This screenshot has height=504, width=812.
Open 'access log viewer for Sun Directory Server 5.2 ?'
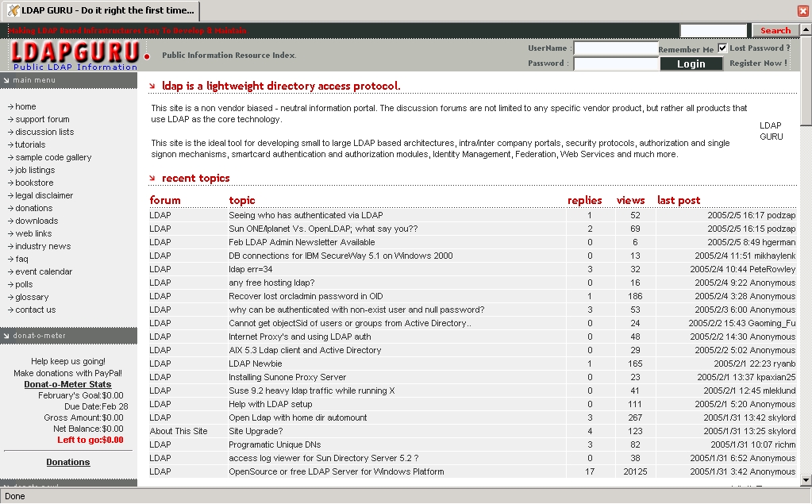[x=324, y=458]
